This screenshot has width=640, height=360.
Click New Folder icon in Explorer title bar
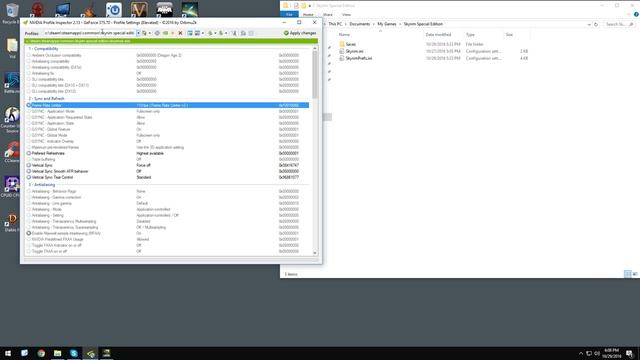click(x=303, y=6)
